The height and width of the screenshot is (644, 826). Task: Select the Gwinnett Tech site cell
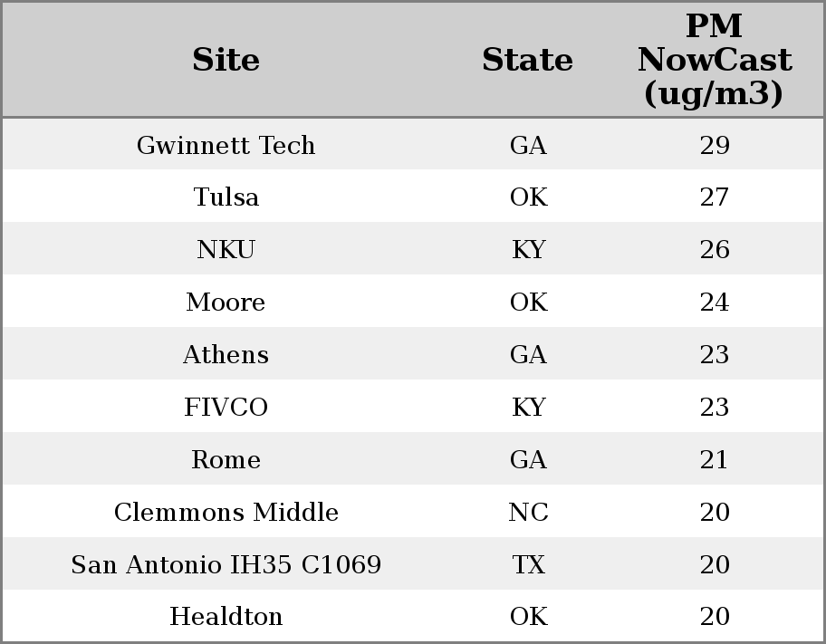[226, 145]
